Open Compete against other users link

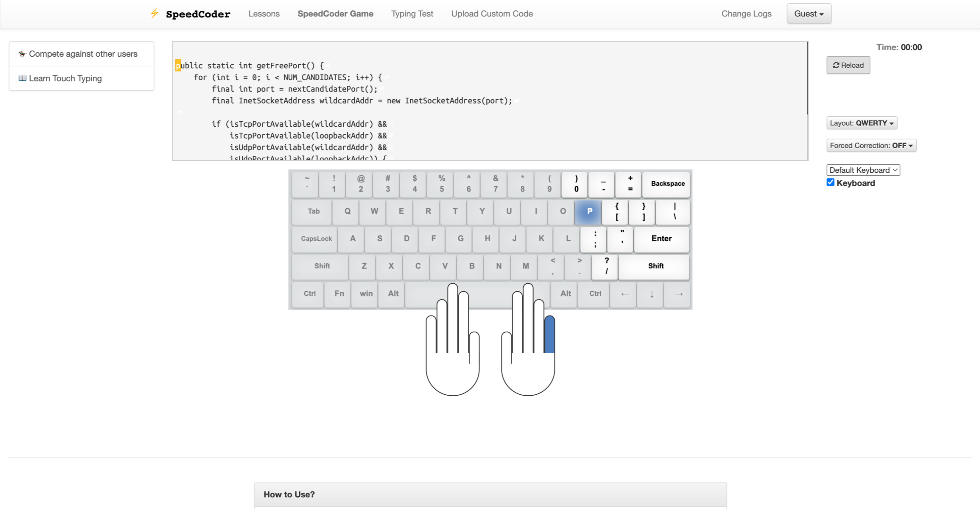[x=83, y=54]
